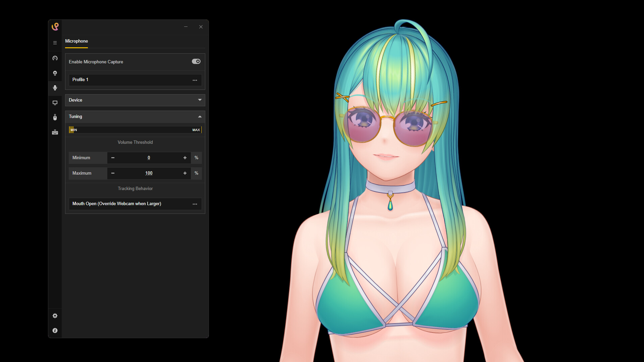Toggle Enable Microphone Capture off
The width and height of the screenshot is (644, 362).
(196, 61)
